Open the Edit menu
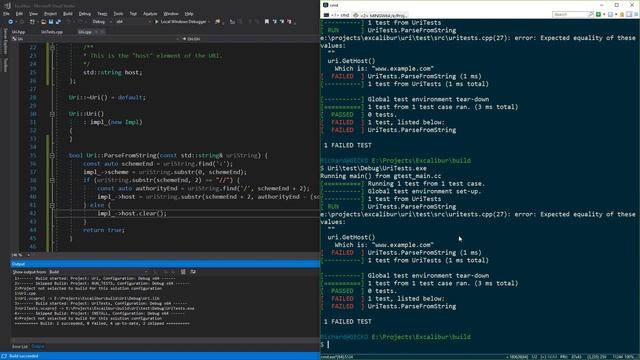The image size is (640, 360). click(19, 13)
